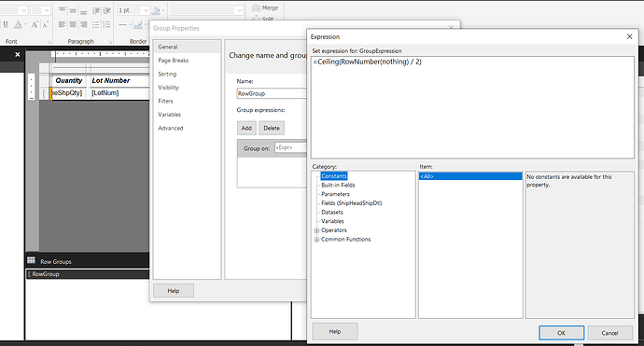Click the group Name field RowGroup

[x=272, y=93]
